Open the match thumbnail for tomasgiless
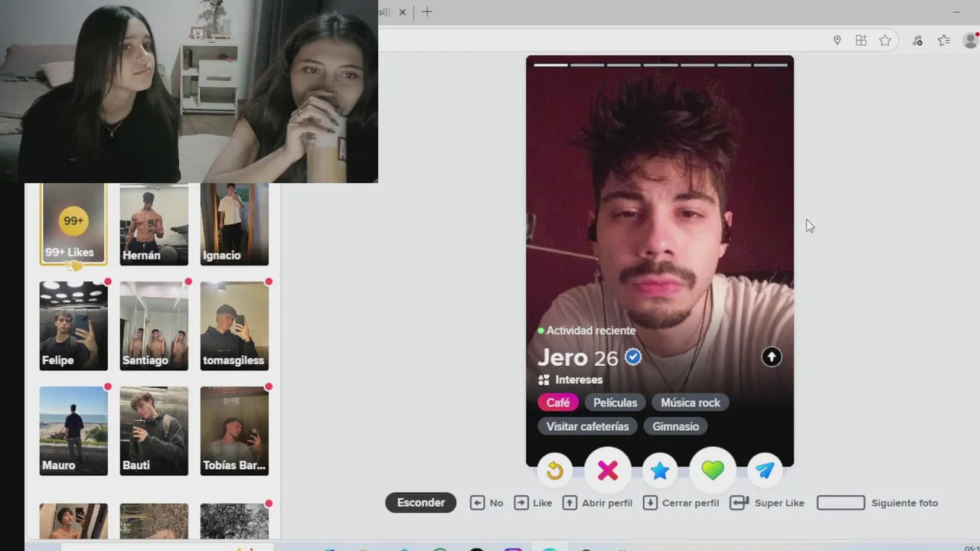 click(x=234, y=326)
